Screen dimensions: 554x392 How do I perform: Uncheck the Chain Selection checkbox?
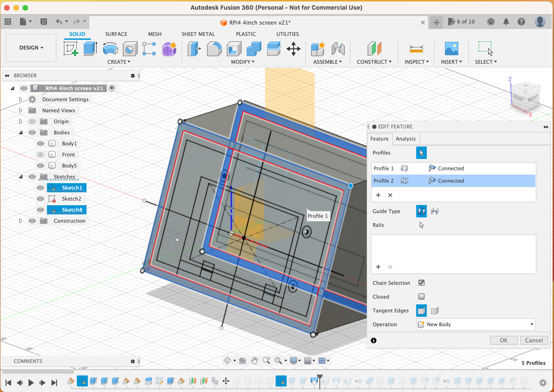(421, 283)
